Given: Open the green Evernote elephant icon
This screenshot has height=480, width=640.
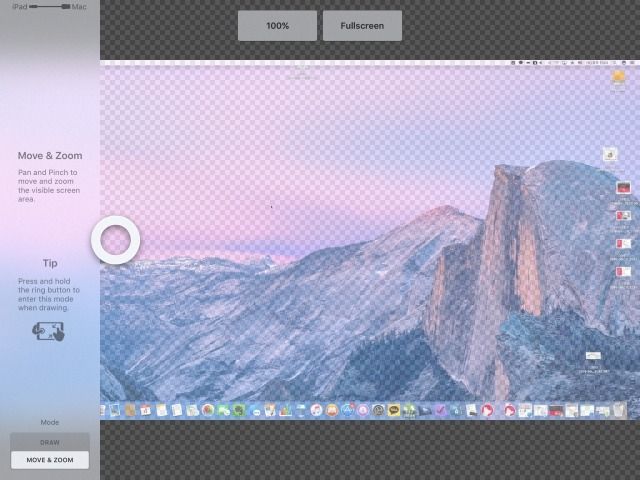Looking at the screenshot, I should pos(239,410).
